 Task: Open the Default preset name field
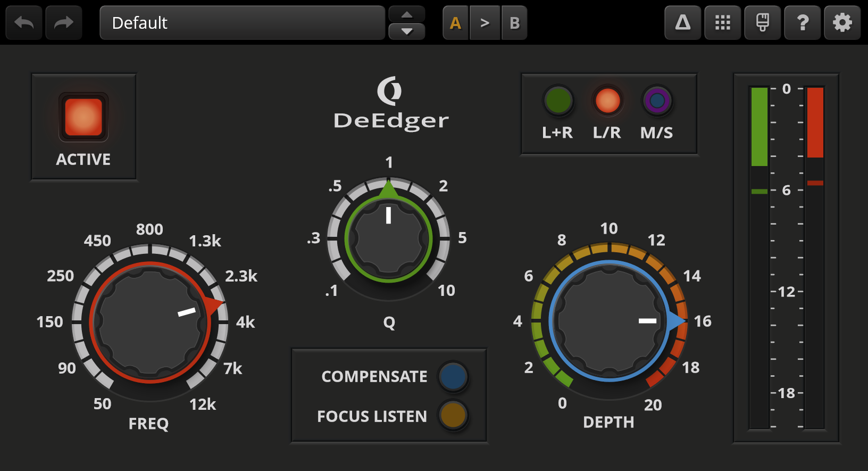click(243, 23)
